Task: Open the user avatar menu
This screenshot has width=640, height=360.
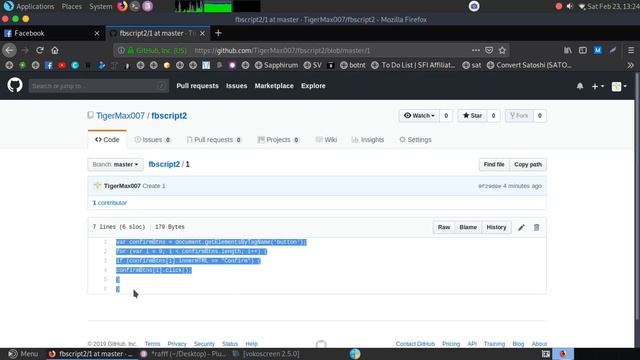Action: 619,86
